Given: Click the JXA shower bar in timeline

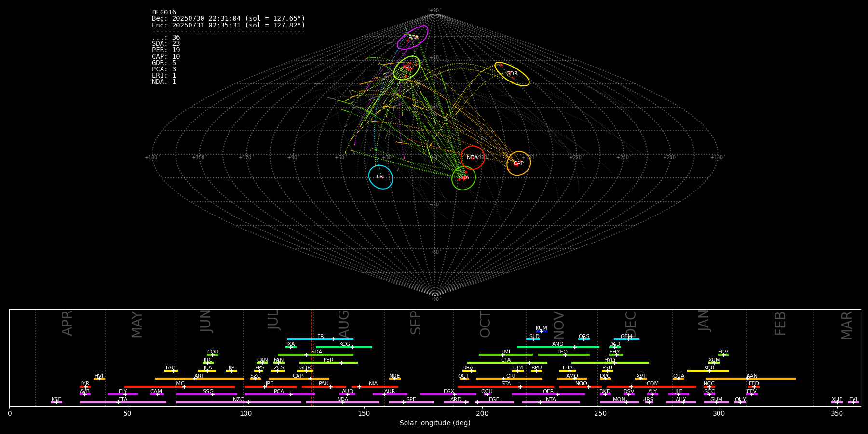Looking at the screenshot, I should point(291,347).
